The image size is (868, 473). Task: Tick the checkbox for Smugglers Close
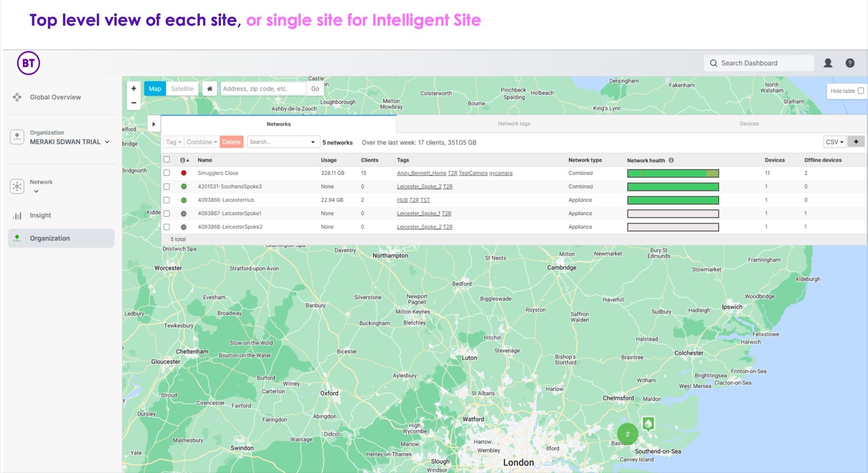point(168,173)
